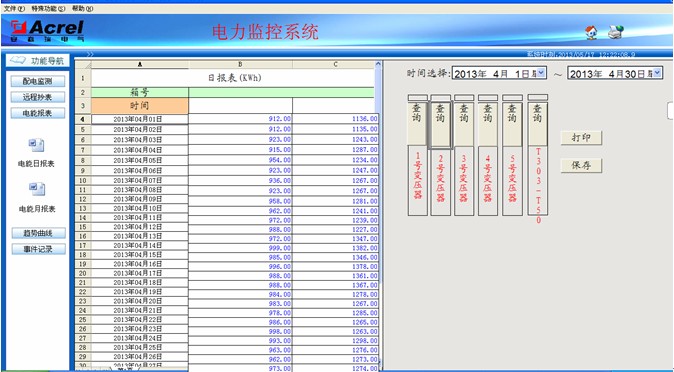Click the 功能导航 book icon
Screen dimensions: 674x372
click(18, 60)
